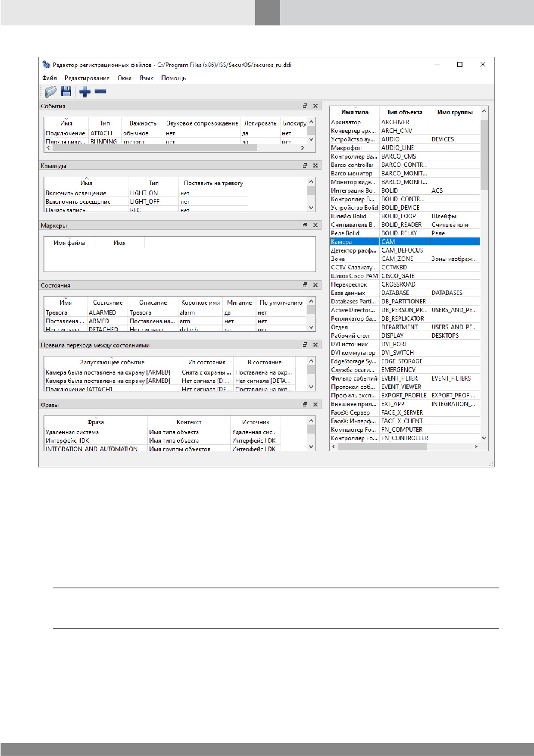Sort phrases by Контекст column header
The height and width of the screenshot is (756, 534).
point(189,422)
